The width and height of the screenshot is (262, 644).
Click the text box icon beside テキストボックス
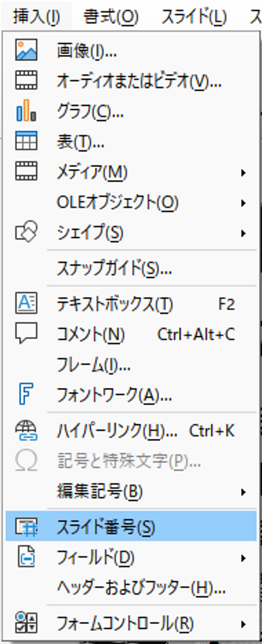[26, 303]
